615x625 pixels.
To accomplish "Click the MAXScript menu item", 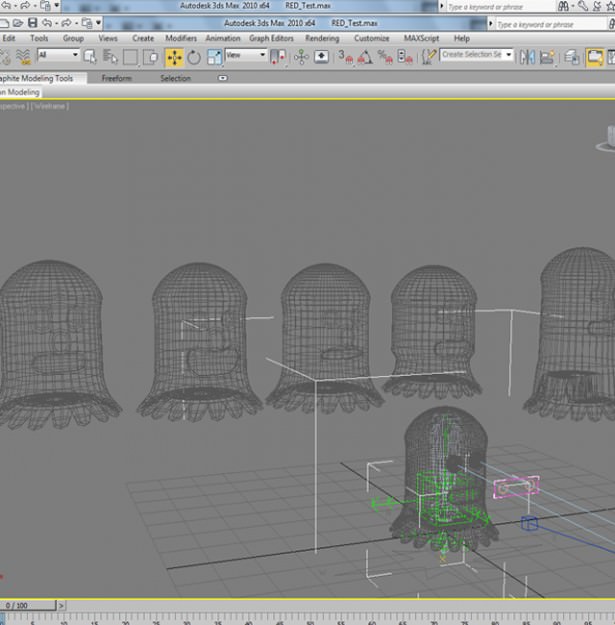I will coord(421,38).
